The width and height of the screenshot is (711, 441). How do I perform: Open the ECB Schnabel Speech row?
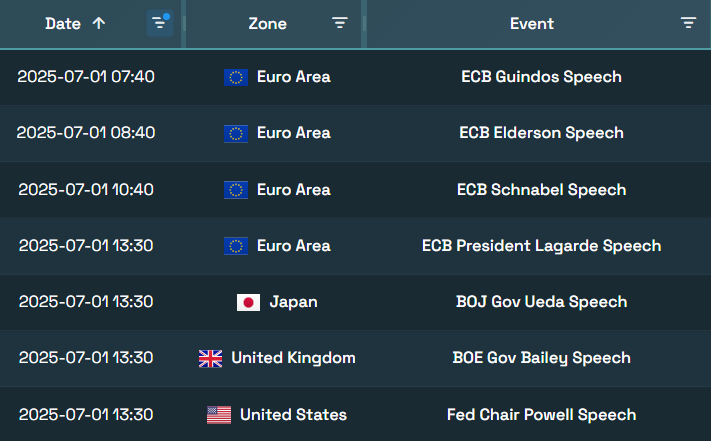[356, 189]
